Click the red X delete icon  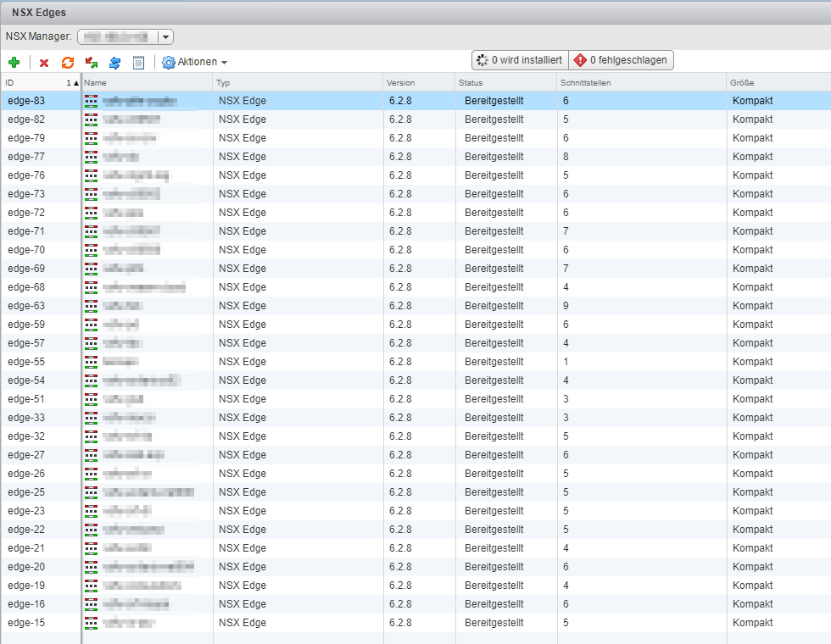(x=44, y=63)
